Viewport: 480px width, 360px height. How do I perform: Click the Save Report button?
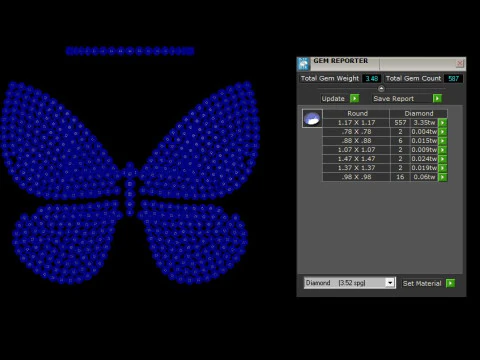coord(401,99)
